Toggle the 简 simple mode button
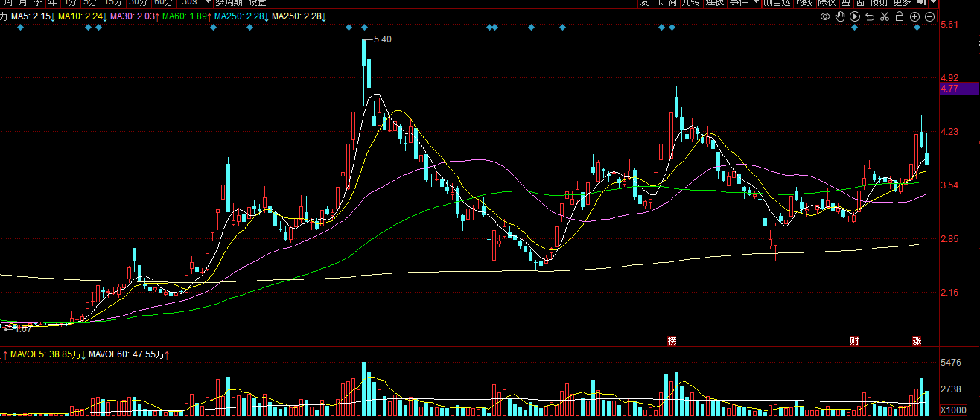Screen dimensions: 980x420 673,3
